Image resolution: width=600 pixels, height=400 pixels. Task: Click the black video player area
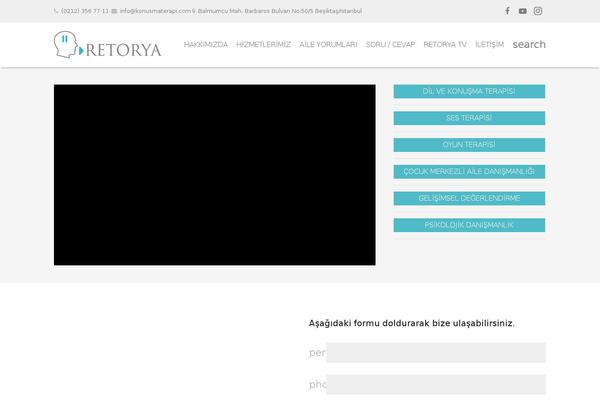tap(215, 175)
